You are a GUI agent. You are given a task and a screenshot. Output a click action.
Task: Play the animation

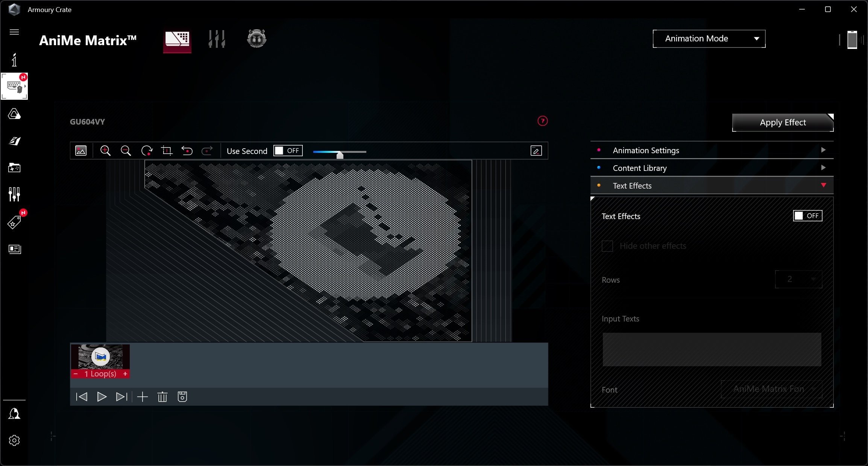click(x=102, y=397)
